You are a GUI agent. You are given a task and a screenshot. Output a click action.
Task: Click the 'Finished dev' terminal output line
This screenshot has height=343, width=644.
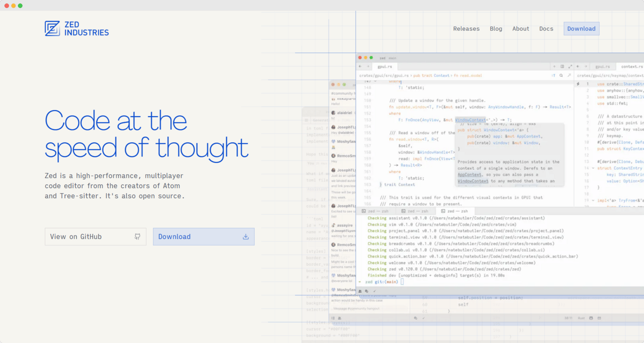click(x=436, y=275)
